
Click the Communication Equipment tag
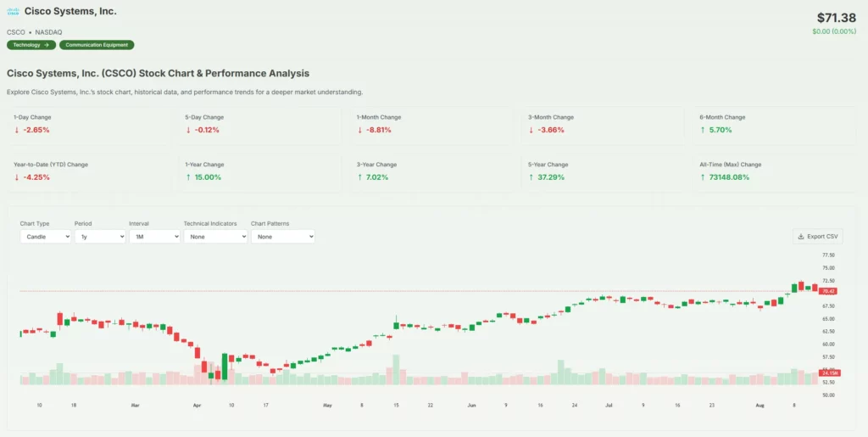pos(97,45)
